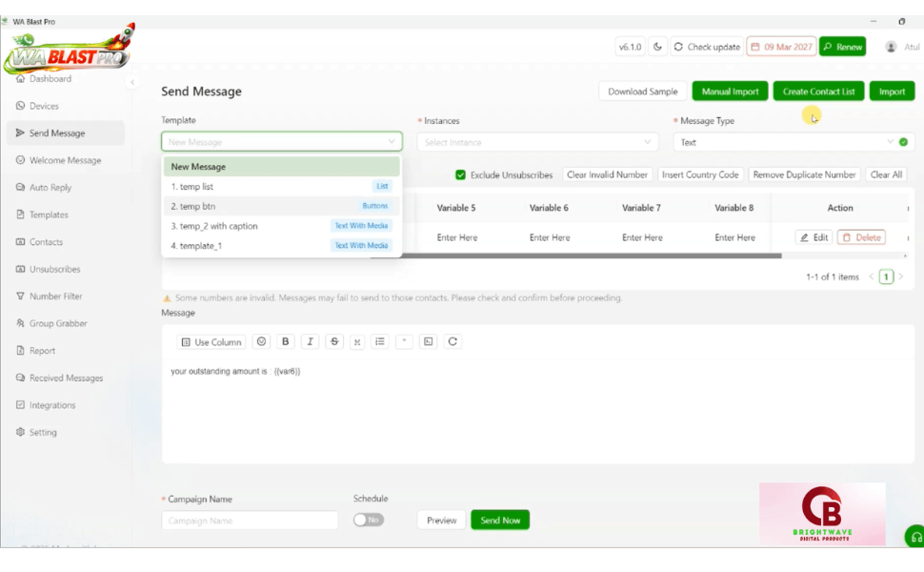Apply italic formatting in message editor
The width and height of the screenshot is (924, 572).
coord(310,341)
